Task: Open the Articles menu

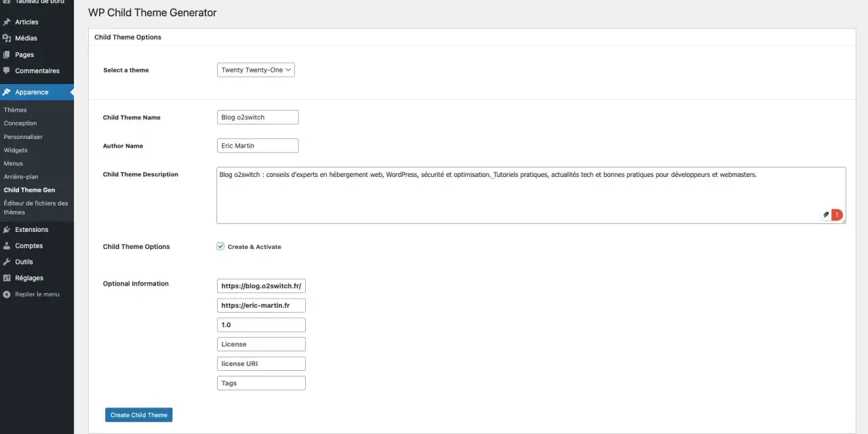Action: (37, 22)
